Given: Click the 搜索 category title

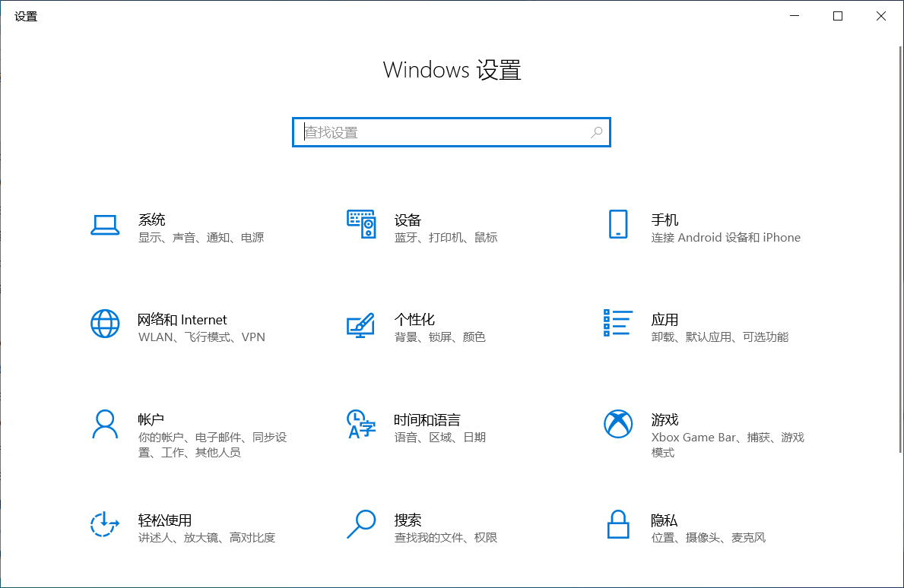Looking at the screenshot, I should coord(408,520).
